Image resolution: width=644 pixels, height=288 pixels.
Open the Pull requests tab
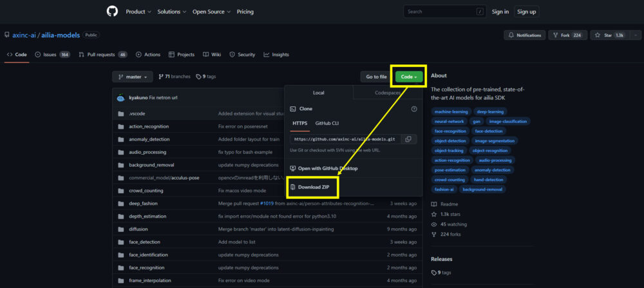tap(102, 55)
